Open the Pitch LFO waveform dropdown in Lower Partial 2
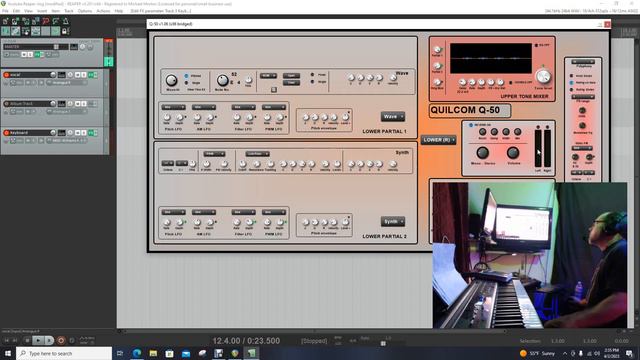 pyautogui.click(x=173, y=212)
